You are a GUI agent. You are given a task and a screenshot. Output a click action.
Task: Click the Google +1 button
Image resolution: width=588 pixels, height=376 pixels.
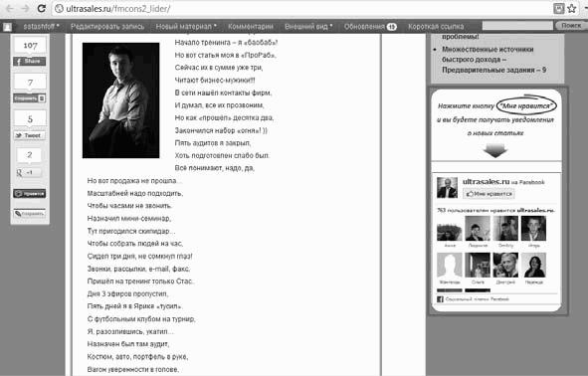(29, 172)
